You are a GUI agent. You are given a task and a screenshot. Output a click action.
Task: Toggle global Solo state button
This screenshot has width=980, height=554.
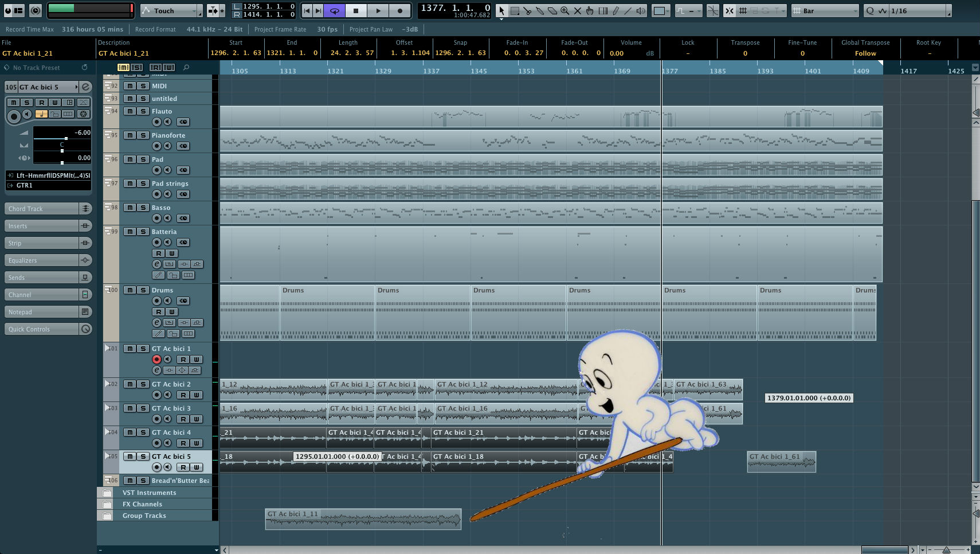click(x=136, y=68)
